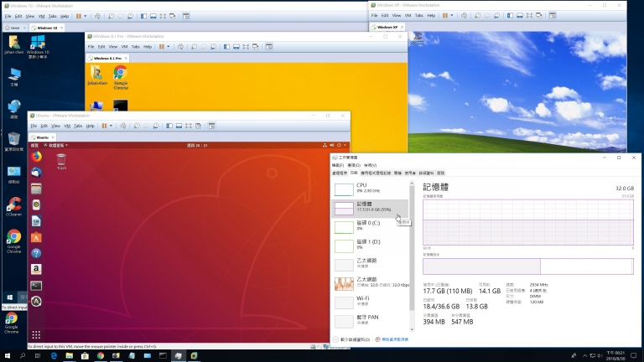
Task: Open power dropdown in Windows XP VMware toolbar
Action: pos(452,16)
